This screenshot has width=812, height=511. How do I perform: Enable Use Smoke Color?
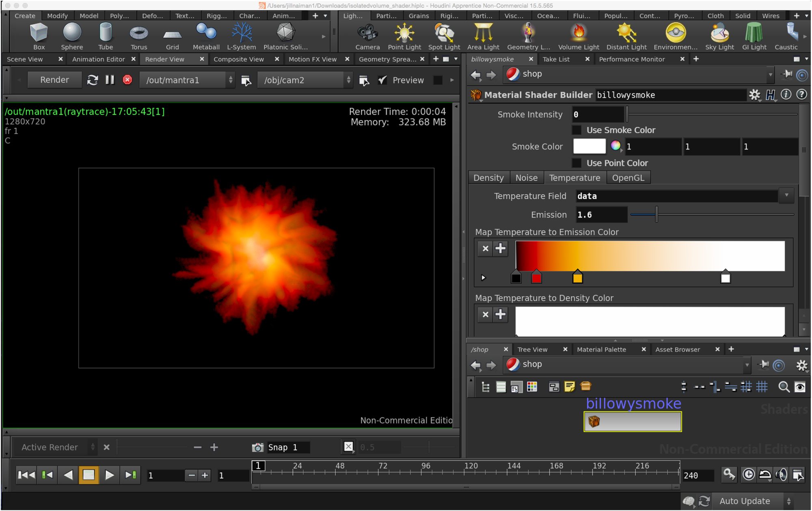(577, 129)
